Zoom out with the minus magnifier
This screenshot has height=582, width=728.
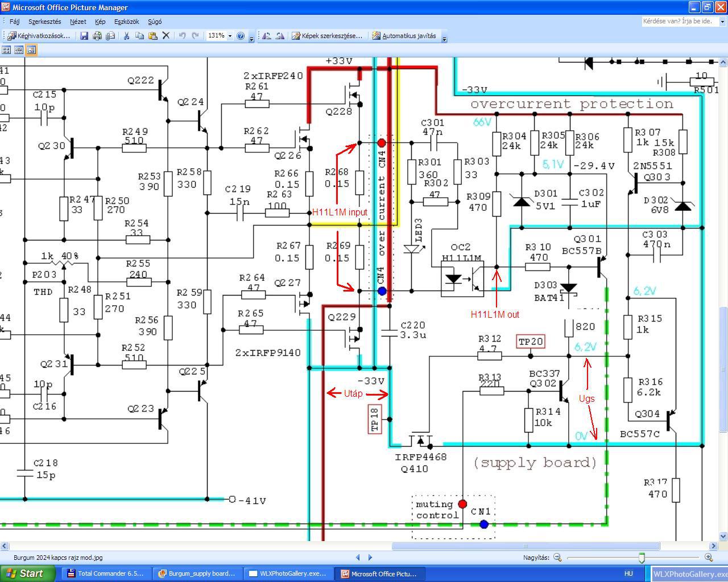557,558
